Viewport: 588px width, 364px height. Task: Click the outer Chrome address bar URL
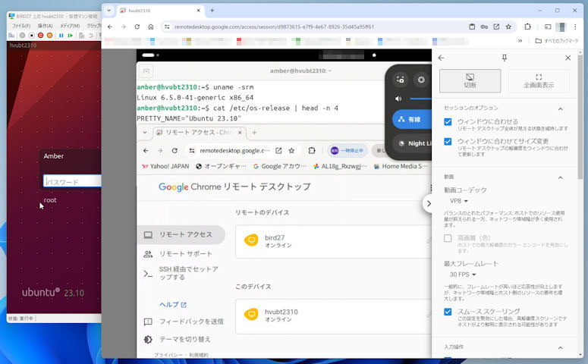pyautogui.click(x=274, y=27)
